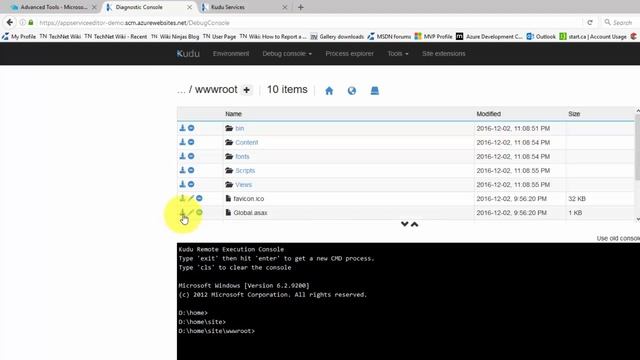Open Site extensions page
The width and height of the screenshot is (640, 360).
point(444,53)
